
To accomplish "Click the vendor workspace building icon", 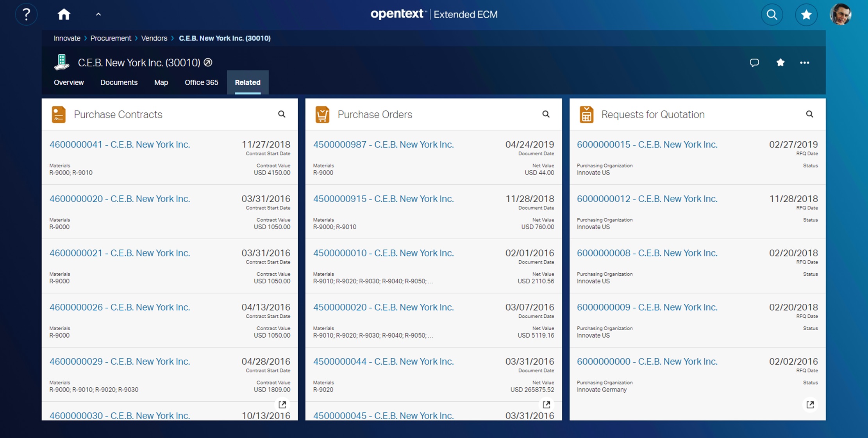I will coord(61,62).
